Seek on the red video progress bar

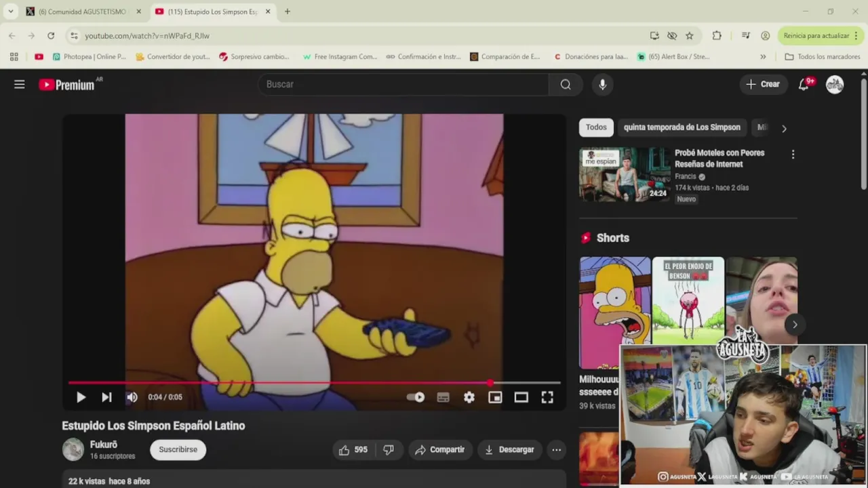pyautogui.click(x=314, y=383)
